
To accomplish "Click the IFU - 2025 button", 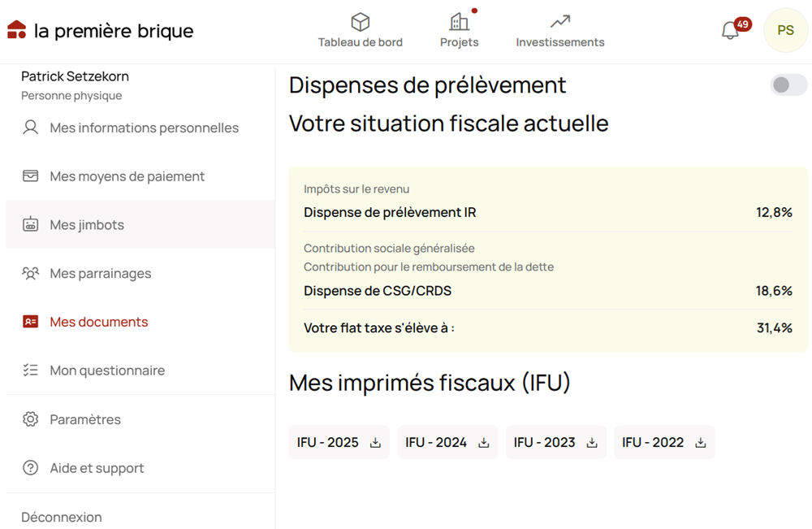I will point(339,442).
